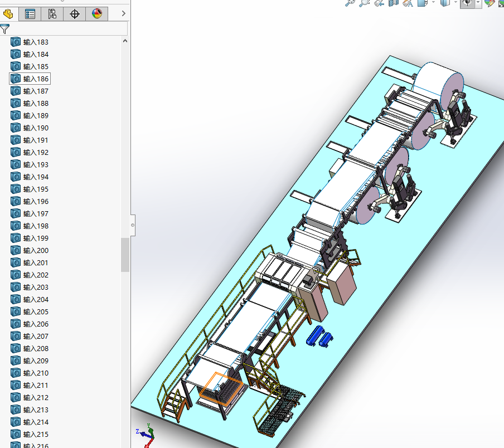
Task: Open the FeatureManager design tree tab
Action: point(8,14)
